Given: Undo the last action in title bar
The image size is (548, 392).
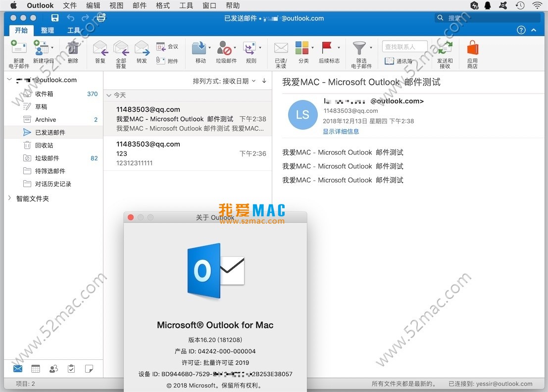Looking at the screenshot, I should (71, 18).
